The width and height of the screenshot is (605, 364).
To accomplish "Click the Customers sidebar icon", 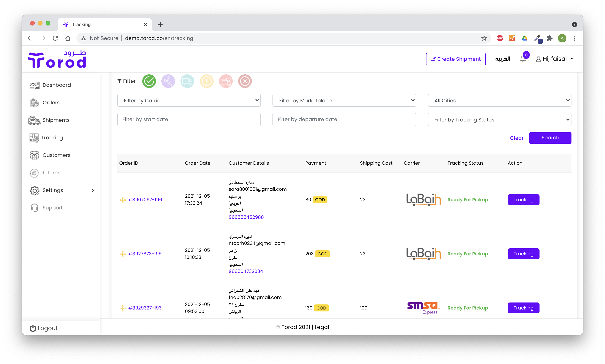I will click(x=34, y=155).
